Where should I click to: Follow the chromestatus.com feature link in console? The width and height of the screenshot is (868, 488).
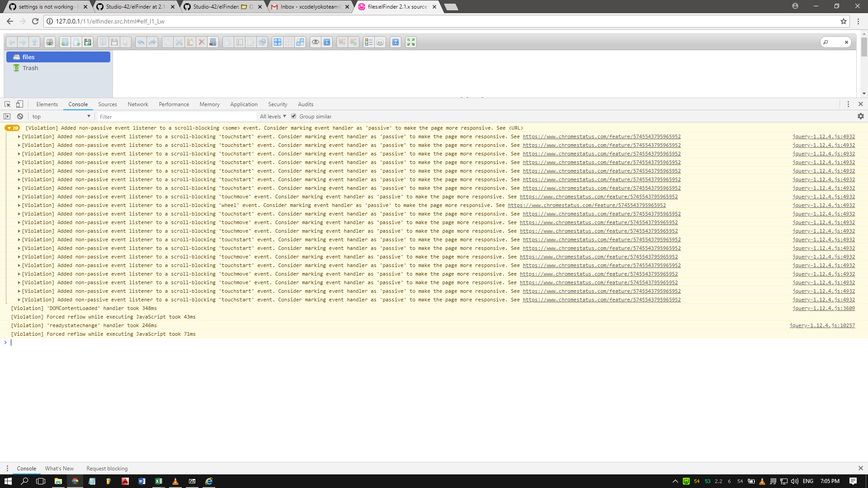[x=601, y=136]
